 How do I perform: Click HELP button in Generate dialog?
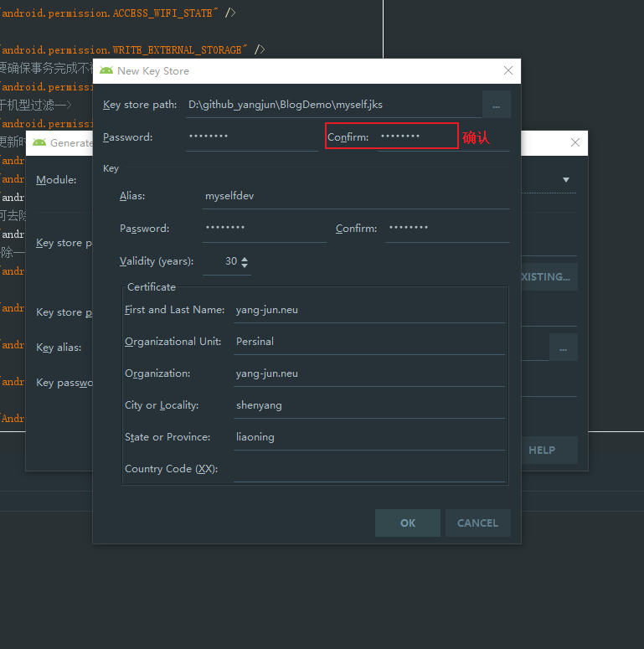tap(549, 450)
